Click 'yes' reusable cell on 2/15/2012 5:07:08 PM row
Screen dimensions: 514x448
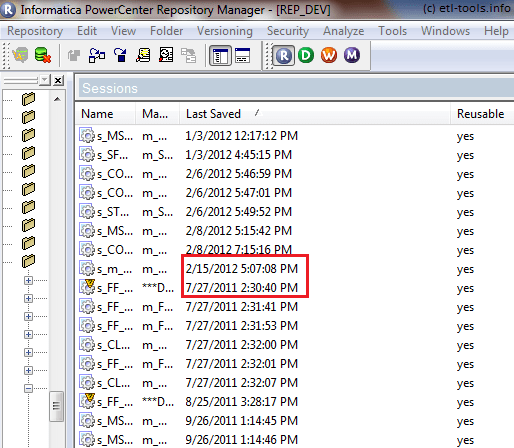point(465,269)
